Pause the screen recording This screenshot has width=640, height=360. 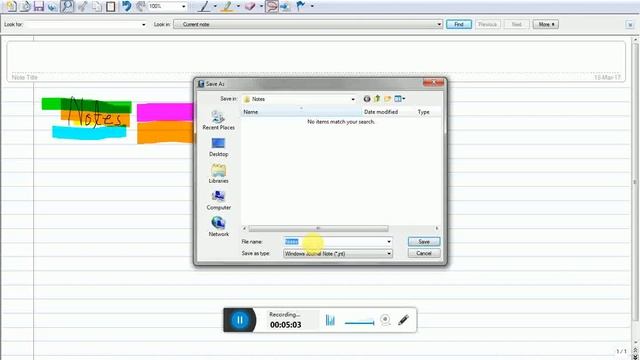coord(240,320)
